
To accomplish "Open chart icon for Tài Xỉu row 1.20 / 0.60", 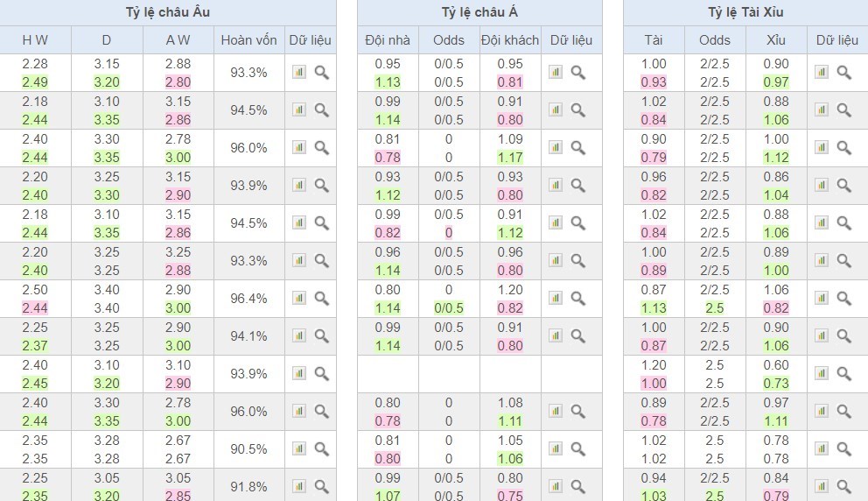I will [822, 374].
